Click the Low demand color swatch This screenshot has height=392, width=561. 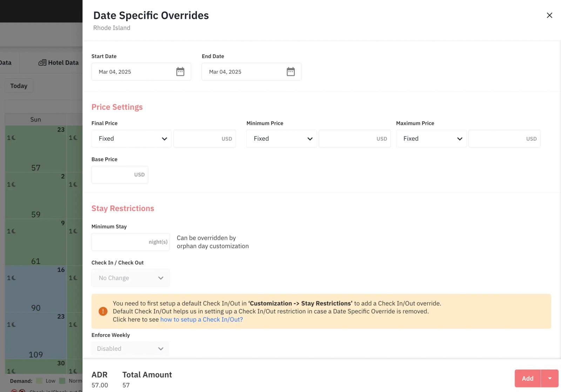[x=39, y=381]
